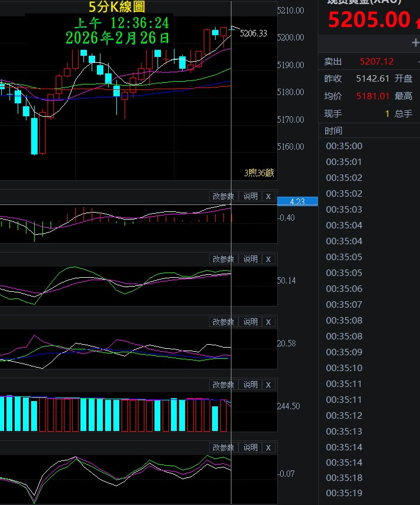This screenshot has width=420, height=505.
Task: Click the plus icon below the 5205.00 price
Action: (x=415, y=43)
